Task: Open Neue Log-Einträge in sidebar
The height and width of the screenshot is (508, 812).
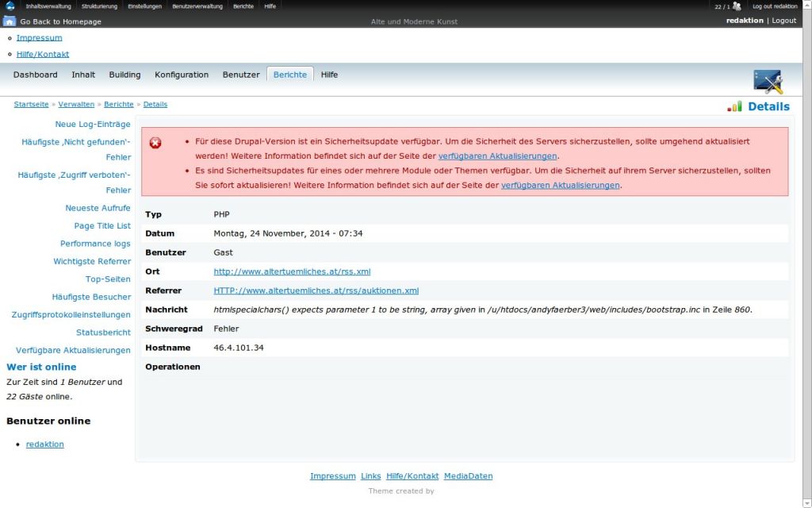Action: click(x=93, y=125)
